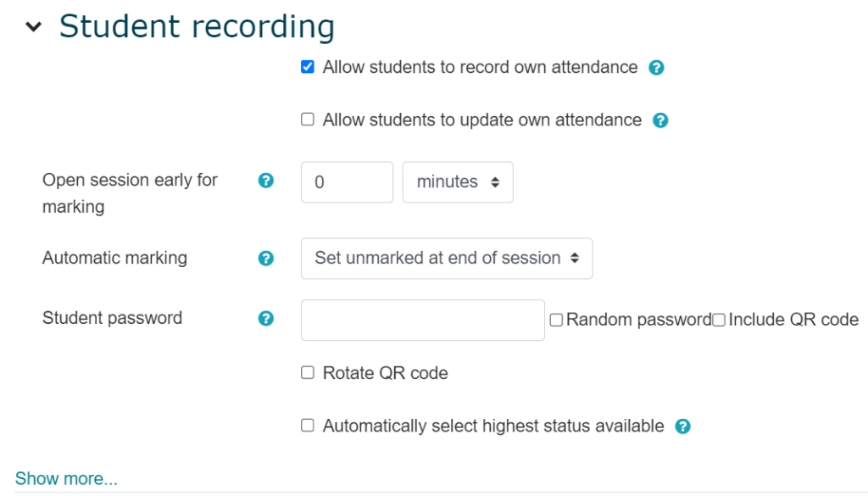Enable the Include QR code checkbox
This screenshot has width=868, height=496.
tap(719, 320)
